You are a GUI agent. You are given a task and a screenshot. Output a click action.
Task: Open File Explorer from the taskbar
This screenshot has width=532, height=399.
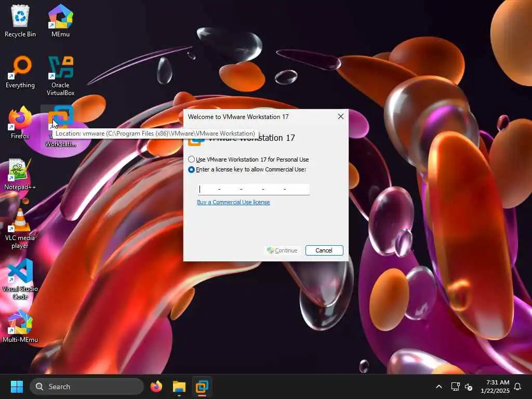point(179,387)
